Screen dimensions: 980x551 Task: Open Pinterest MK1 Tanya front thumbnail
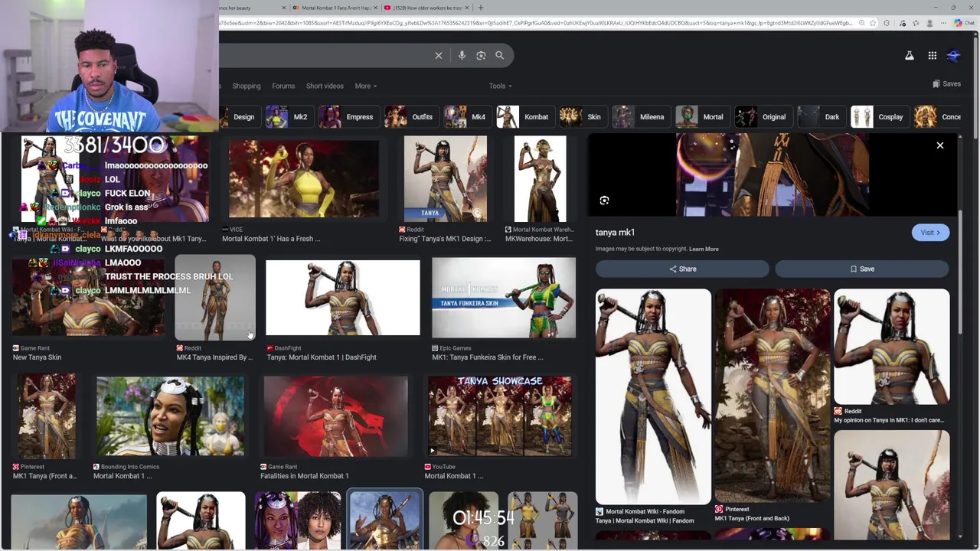(47, 416)
